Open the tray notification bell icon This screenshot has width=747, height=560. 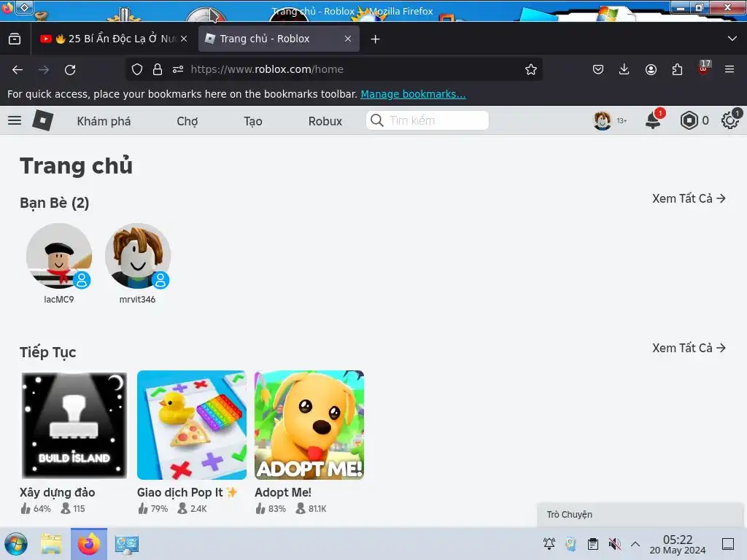[549, 544]
